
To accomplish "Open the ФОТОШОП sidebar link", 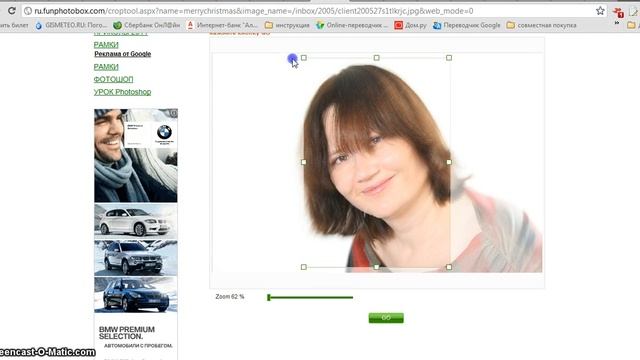I will point(113,79).
